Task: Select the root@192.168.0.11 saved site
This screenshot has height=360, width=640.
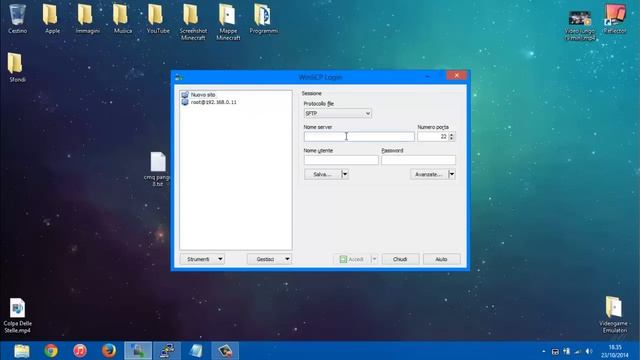Action: 209,102
